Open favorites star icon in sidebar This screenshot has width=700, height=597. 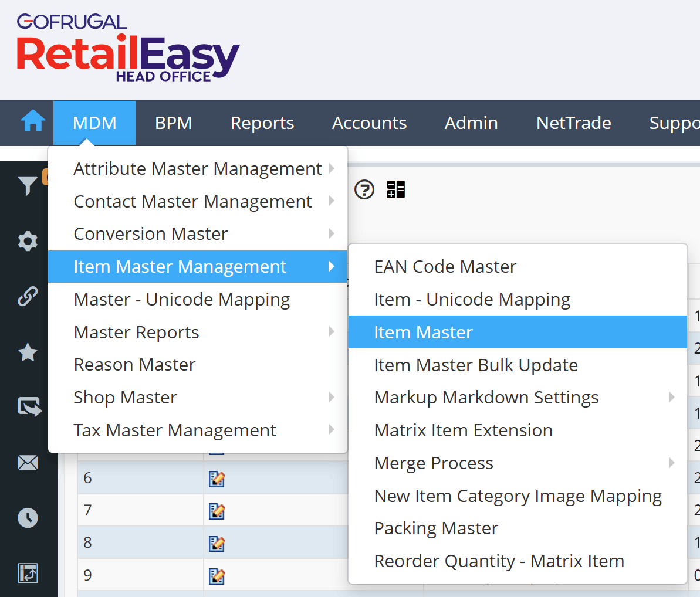pyautogui.click(x=28, y=352)
